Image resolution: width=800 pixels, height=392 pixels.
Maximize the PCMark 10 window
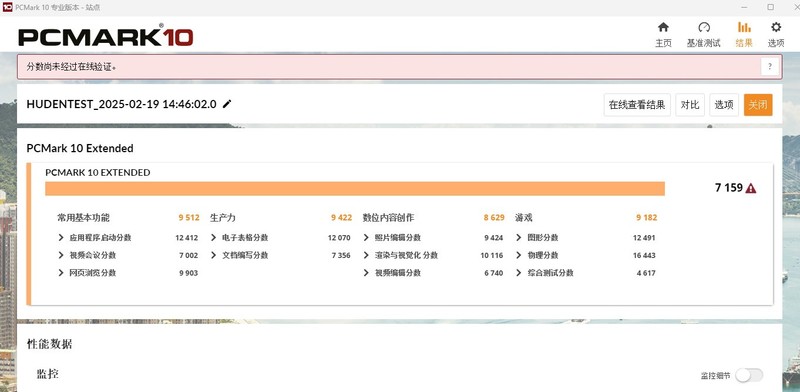(x=770, y=7)
